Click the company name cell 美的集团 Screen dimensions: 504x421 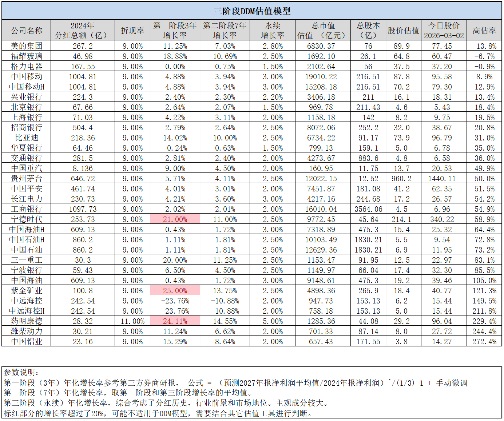click(x=27, y=46)
